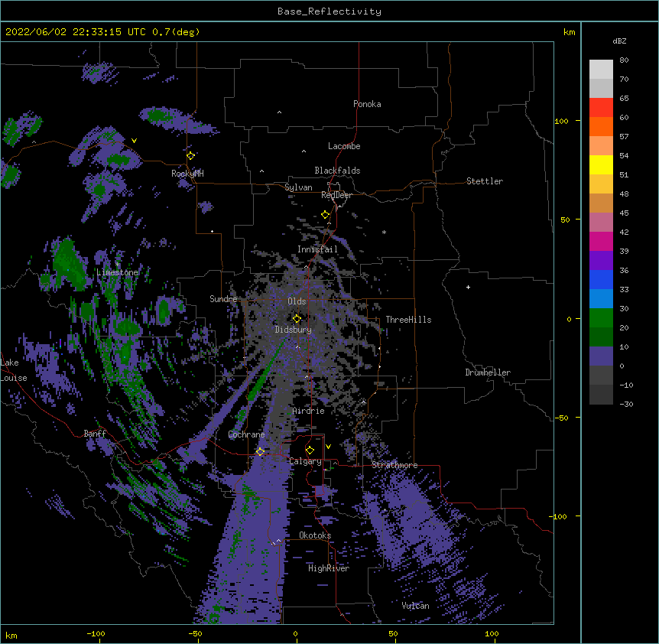
Task: Click the Limestone label
Action: pos(117,272)
